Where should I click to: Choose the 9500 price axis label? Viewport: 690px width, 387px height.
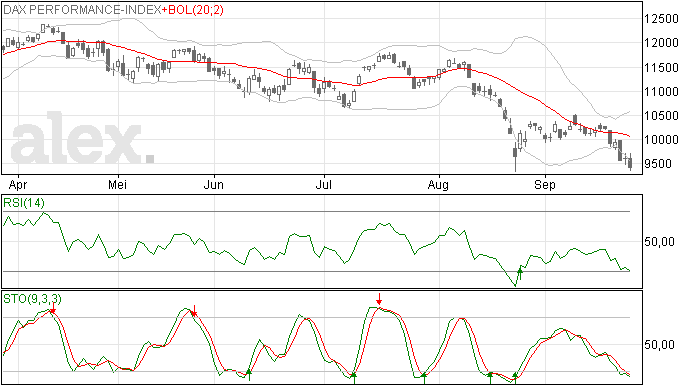click(658, 164)
